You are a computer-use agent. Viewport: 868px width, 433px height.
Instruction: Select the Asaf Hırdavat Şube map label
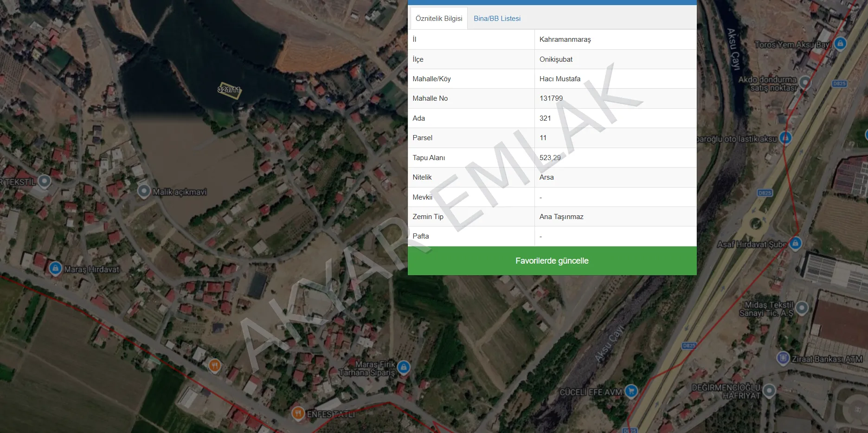(752, 244)
